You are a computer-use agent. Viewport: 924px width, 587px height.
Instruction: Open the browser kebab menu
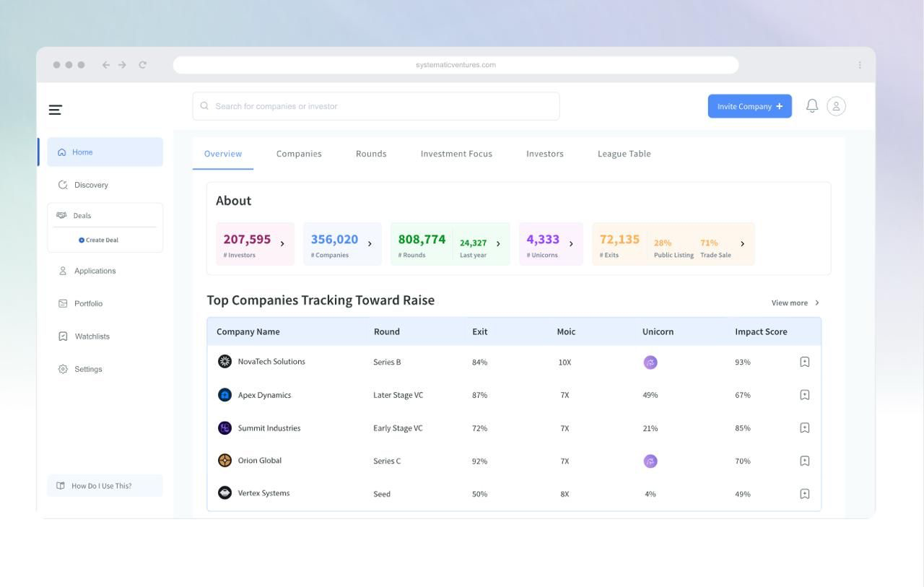[x=860, y=65]
